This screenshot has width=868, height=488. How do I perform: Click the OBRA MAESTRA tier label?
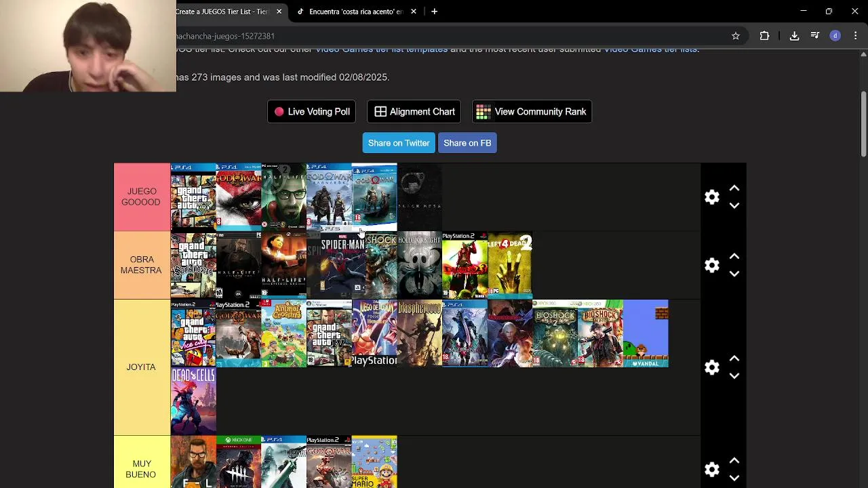click(141, 265)
